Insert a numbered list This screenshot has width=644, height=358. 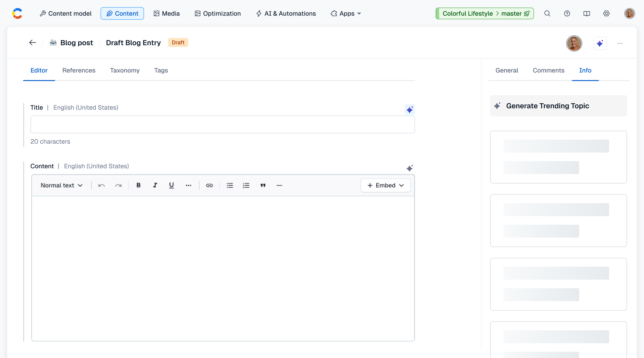coord(246,185)
